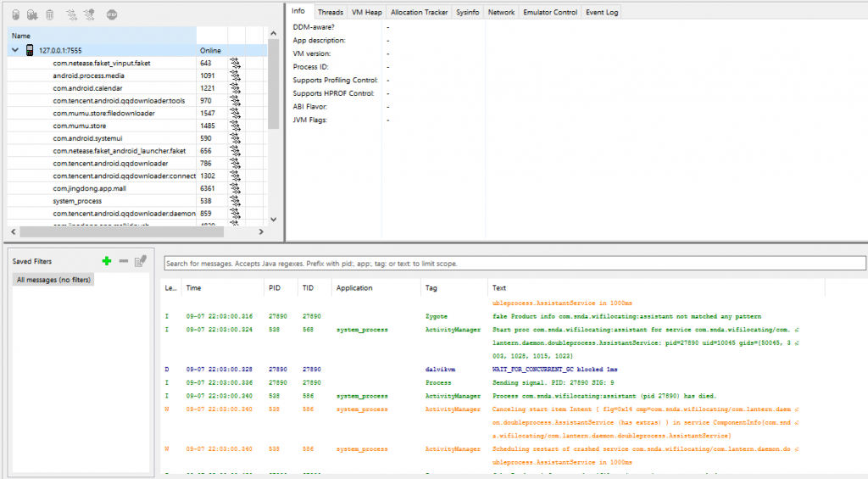Click the thread icon in com.android.systemui row
Viewport: 868px width, 479px height.
[x=236, y=138]
